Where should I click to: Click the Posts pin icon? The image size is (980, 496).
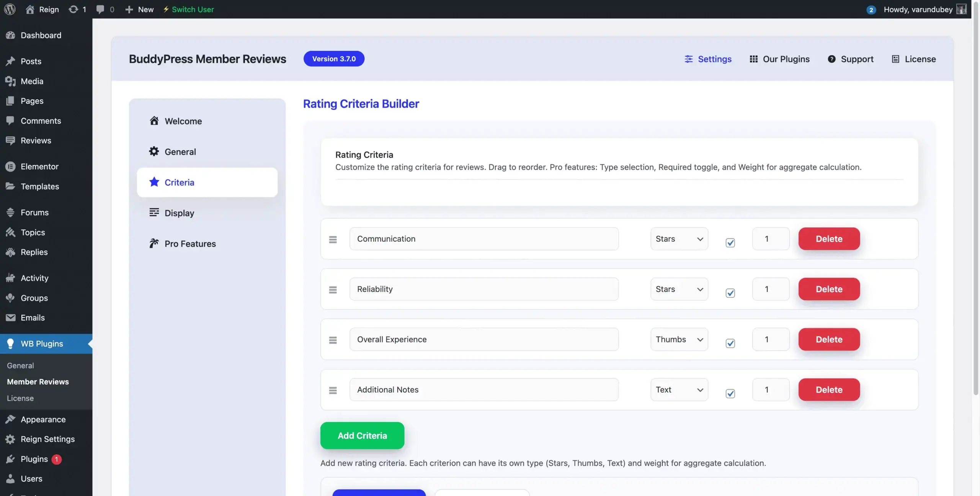pyautogui.click(x=10, y=61)
